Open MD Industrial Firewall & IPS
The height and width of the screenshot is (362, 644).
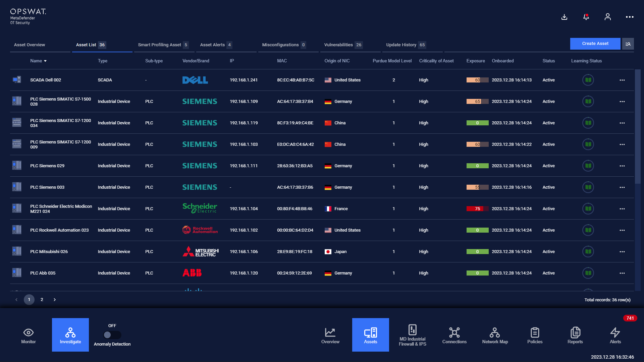(413, 335)
